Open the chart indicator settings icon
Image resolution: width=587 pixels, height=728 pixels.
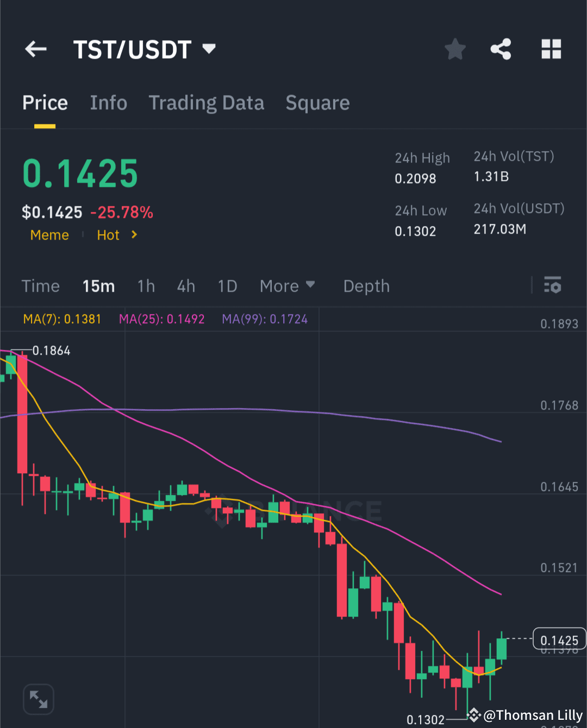tap(553, 285)
